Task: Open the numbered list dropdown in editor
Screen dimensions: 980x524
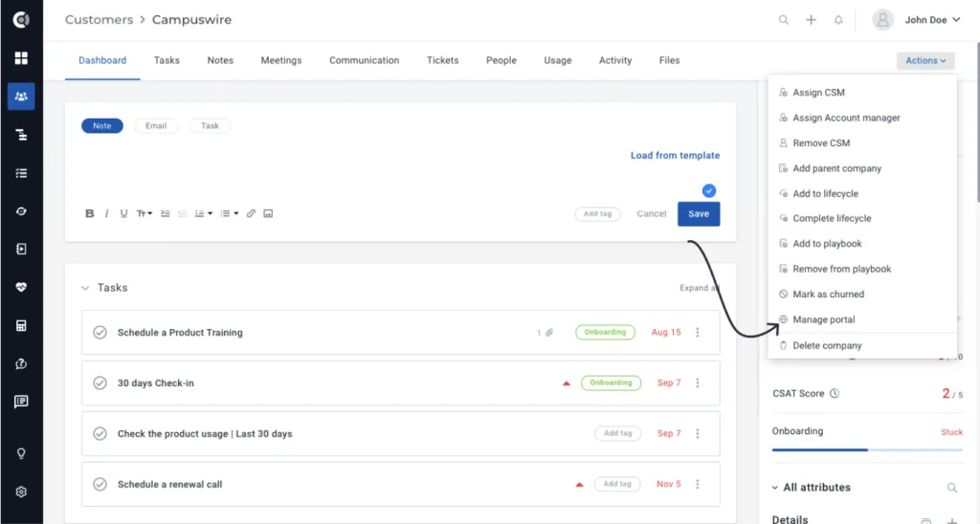Action: [203, 213]
